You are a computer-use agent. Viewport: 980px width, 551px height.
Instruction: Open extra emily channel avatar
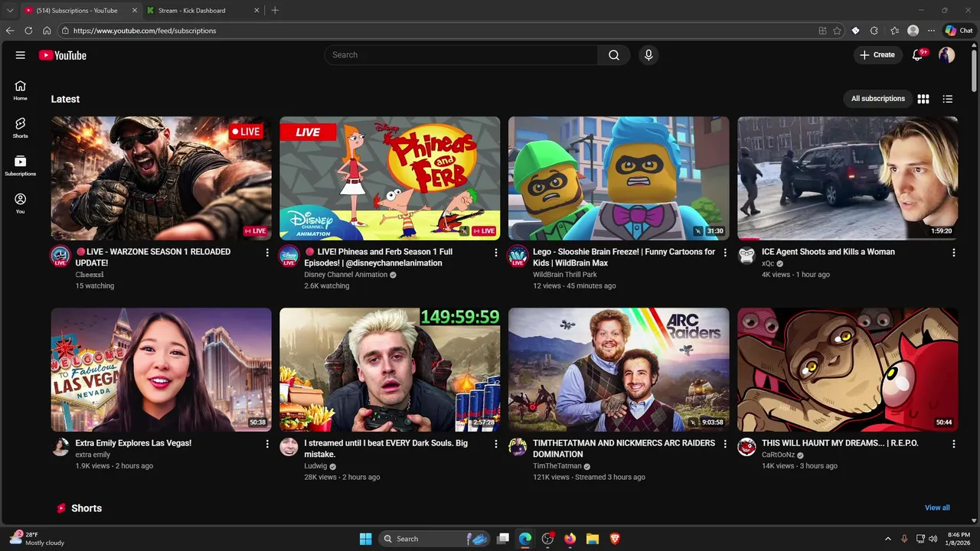(60, 447)
